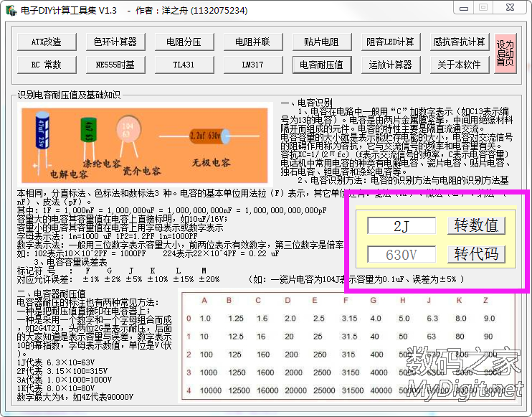Click value 31.5 in row 1
This screenshot has height=417, width=532.
(x=349, y=337)
